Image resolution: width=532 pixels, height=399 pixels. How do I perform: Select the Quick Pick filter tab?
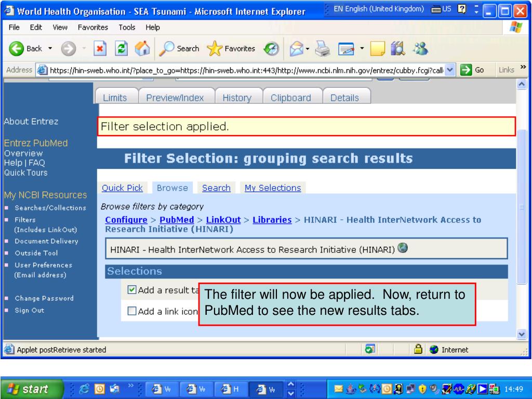click(122, 188)
